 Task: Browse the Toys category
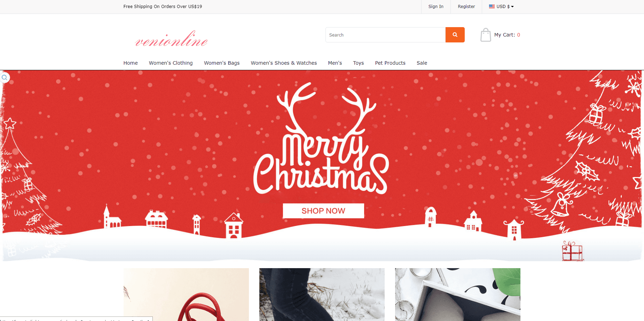point(358,63)
